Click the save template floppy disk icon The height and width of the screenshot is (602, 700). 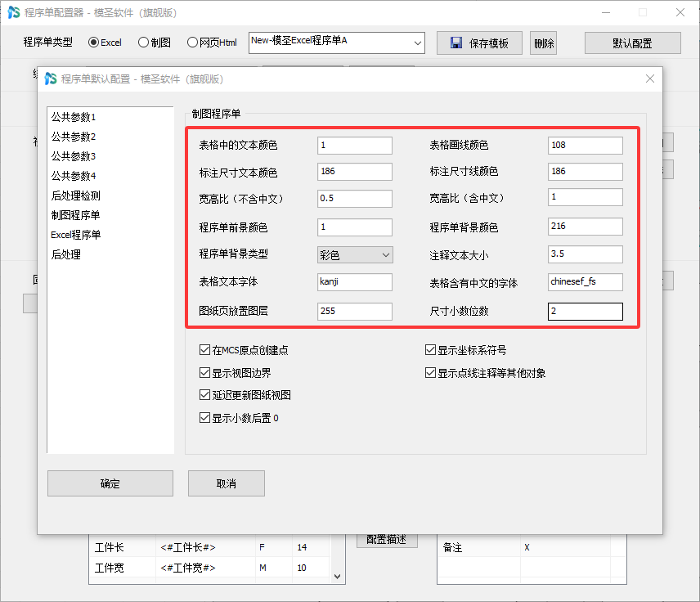[x=455, y=43]
